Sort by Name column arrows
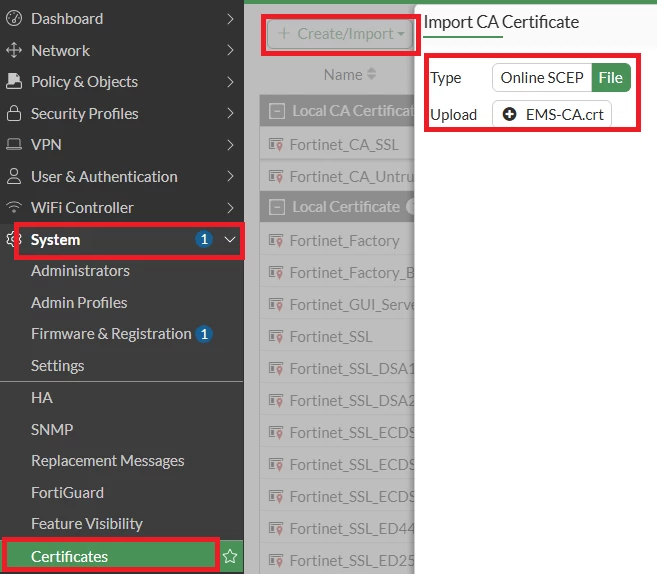 (371, 74)
